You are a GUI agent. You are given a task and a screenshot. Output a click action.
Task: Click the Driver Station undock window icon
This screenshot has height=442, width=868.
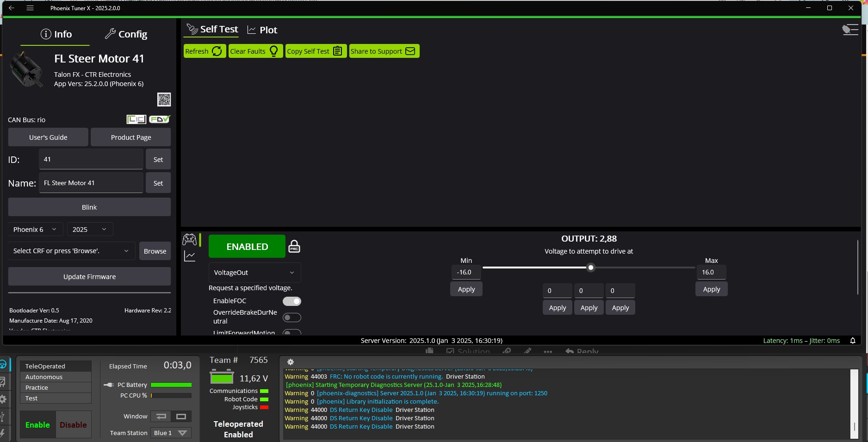[x=181, y=417]
